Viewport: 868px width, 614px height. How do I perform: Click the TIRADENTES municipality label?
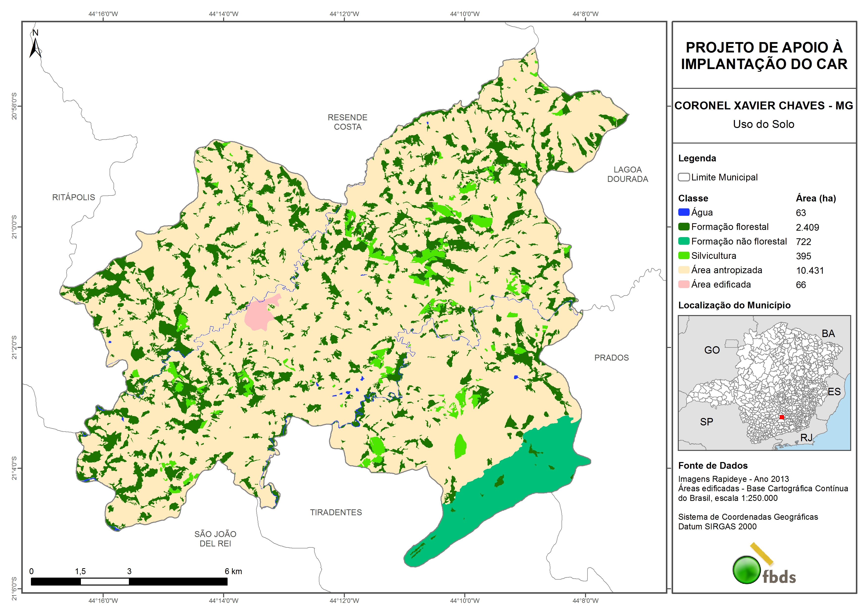click(x=336, y=512)
